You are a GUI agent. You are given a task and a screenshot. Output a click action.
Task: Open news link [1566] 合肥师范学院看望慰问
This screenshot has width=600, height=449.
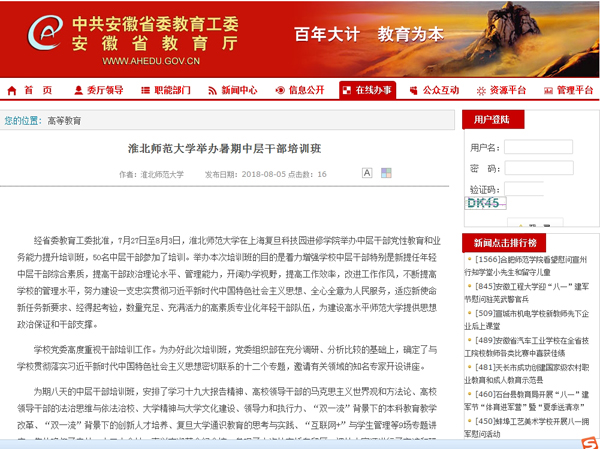[x=527, y=266]
